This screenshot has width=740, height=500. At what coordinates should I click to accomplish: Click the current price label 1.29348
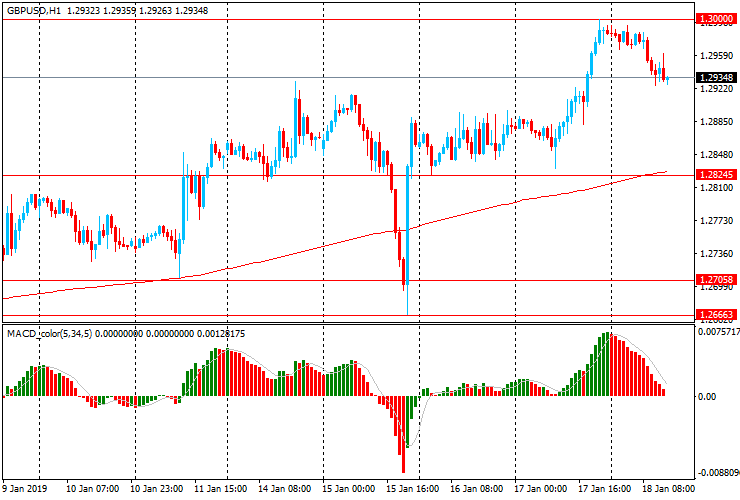[x=716, y=77]
